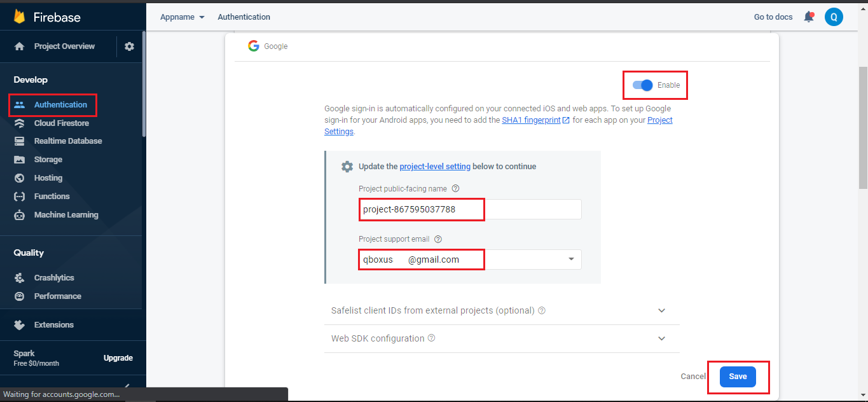Click the Firebase logo icon
This screenshot has height=402, width=868.
click(20, 17)
